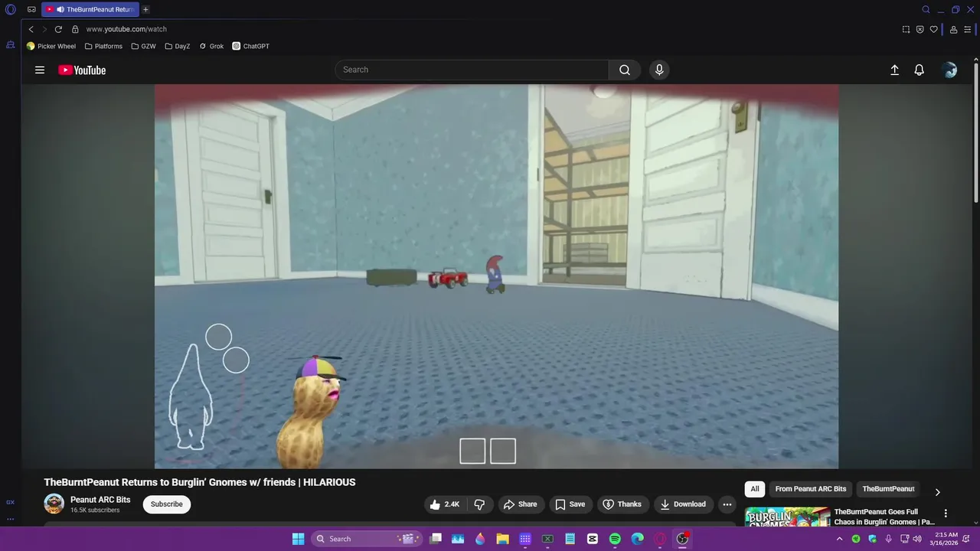Open more actions three-dot menu under video
980x551 pixels.
point(727,504)
